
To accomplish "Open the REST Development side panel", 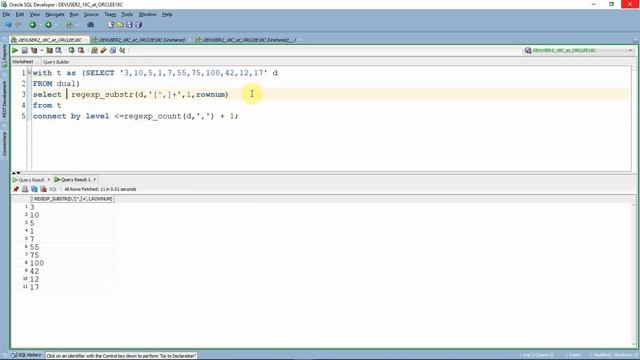I will [x=4, y=100].
